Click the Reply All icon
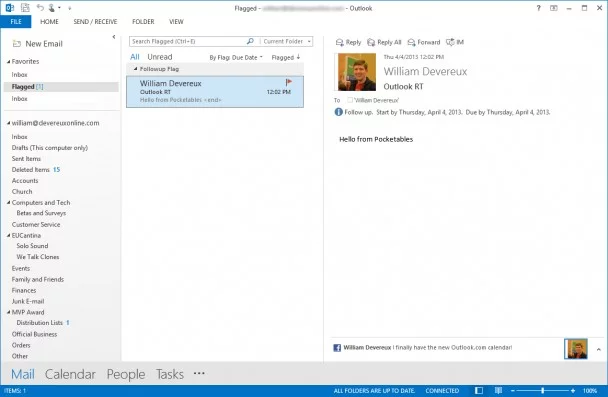Screen dimensions: 608x397 371,42
